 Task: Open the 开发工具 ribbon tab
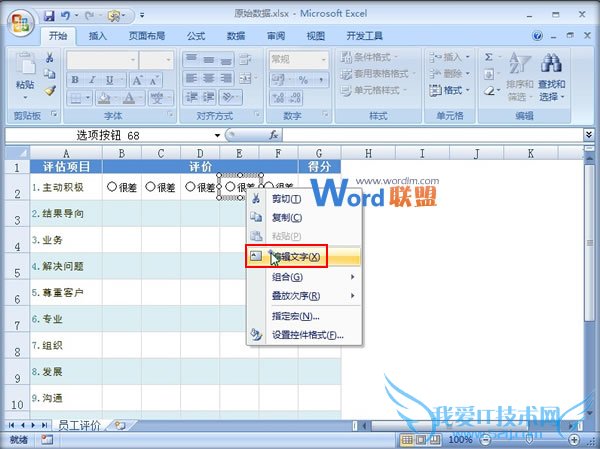365,36
